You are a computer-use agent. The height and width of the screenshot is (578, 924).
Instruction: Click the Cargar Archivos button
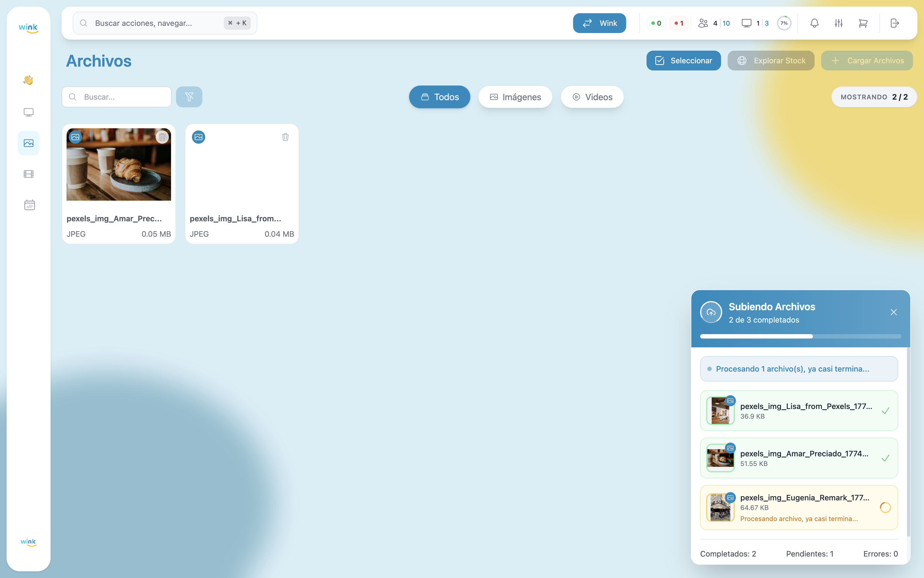click(x=867, y=61)
